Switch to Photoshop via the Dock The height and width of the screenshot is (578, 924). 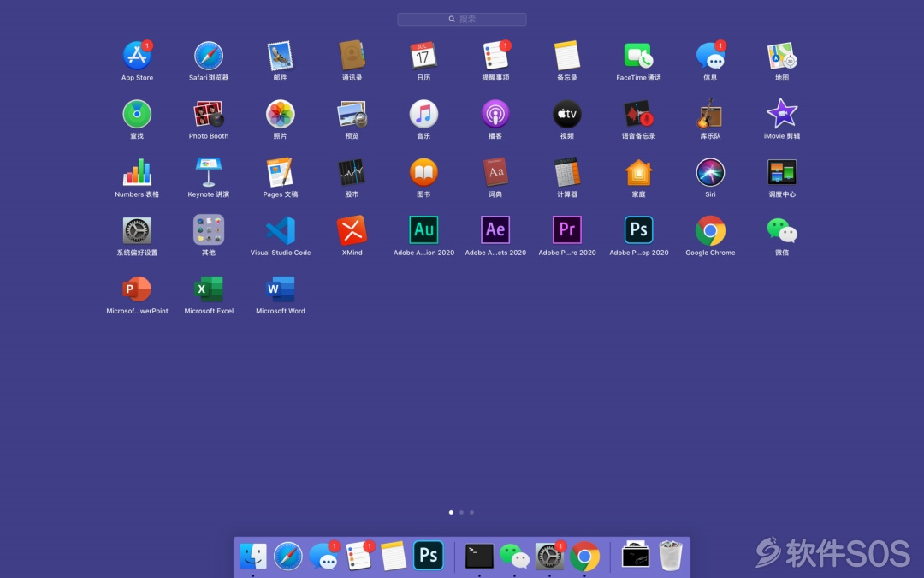[429, 556]
